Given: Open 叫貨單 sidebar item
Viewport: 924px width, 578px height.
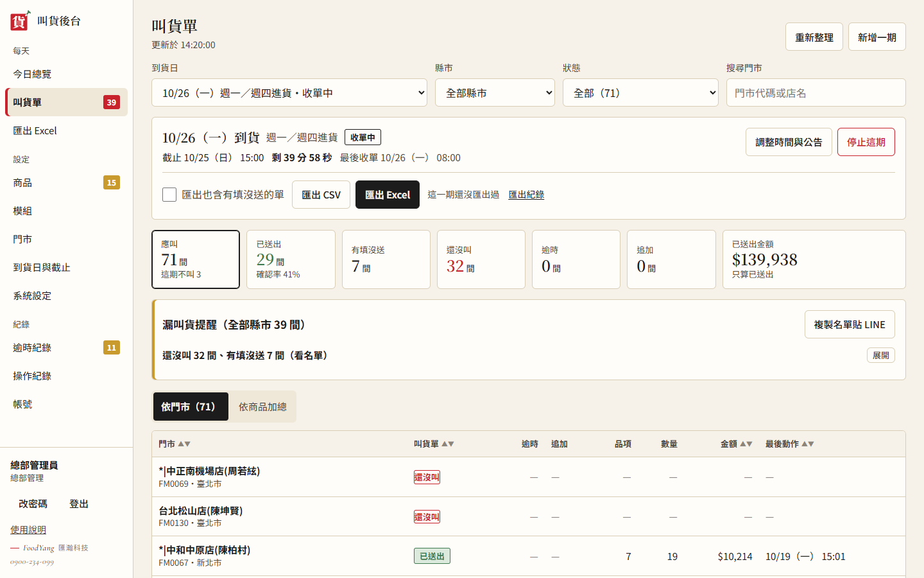Looking at the screenshot, I should tap(66, 102).
